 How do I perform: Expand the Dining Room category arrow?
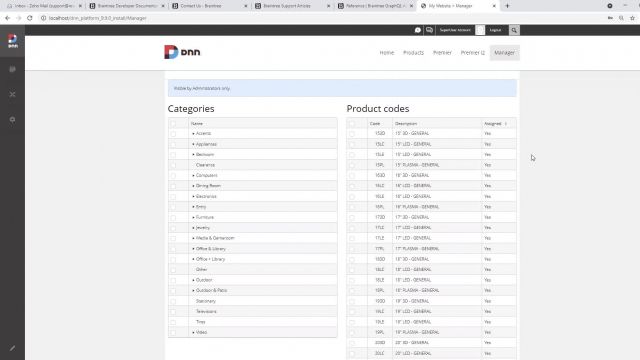coord(193,186)
